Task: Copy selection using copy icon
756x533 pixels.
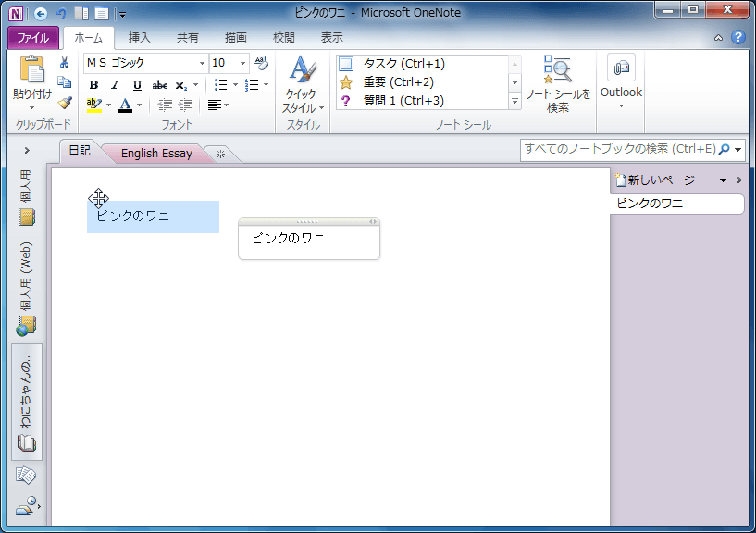Action: 64,82
